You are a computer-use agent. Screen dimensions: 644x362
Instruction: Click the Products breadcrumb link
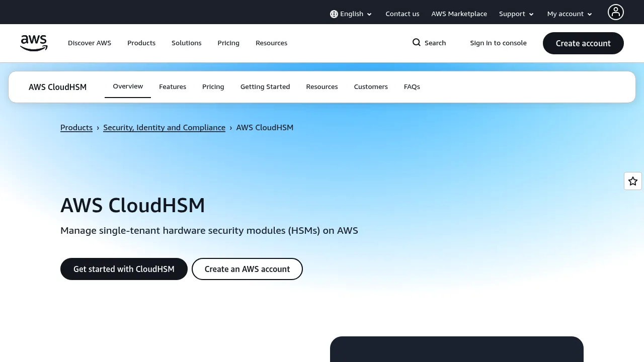[76, 128]
